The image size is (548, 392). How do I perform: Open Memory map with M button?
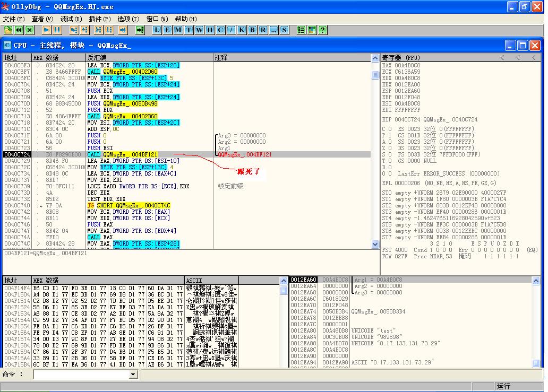click(178, 30)
